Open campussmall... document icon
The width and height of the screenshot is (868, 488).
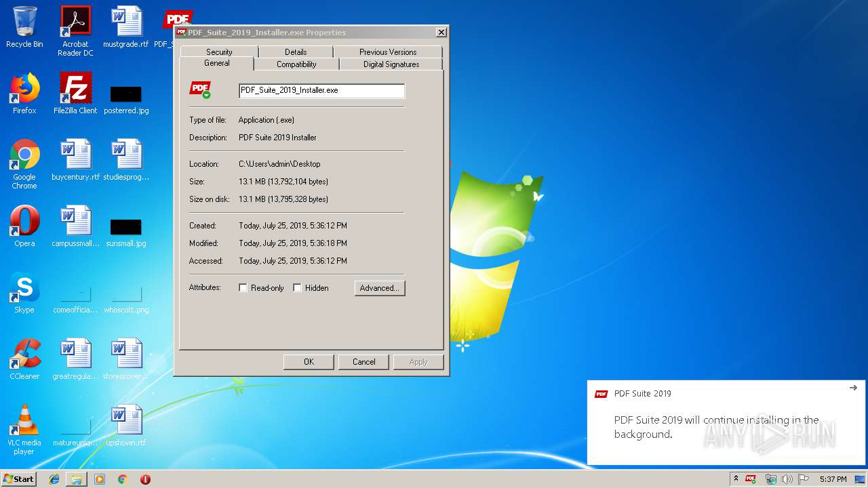[x=75, y=226]
